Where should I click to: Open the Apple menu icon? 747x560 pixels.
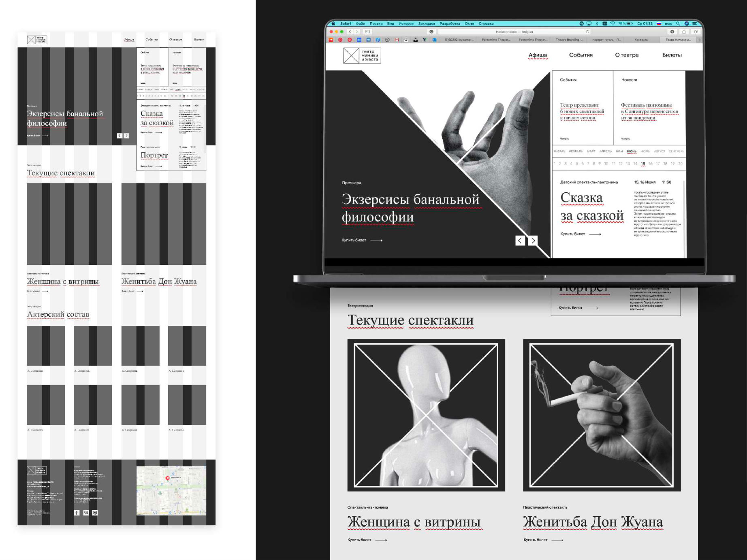pyautogui.click(x=333, y=23)
